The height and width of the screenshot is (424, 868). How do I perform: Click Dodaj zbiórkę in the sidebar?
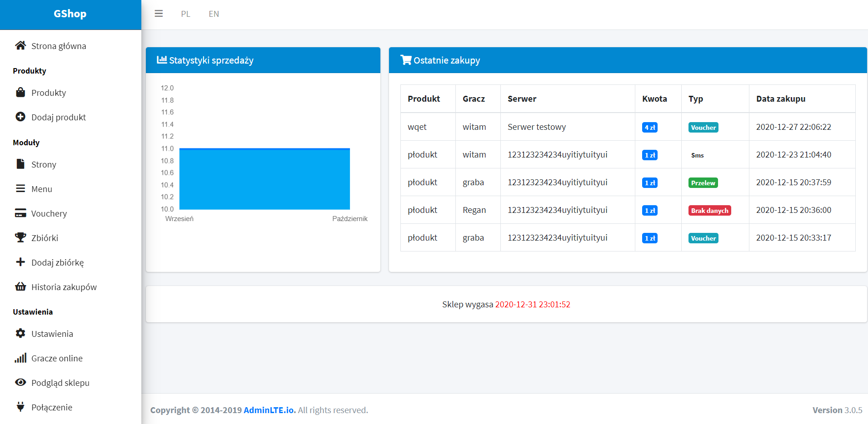click(x=57, y=262)
